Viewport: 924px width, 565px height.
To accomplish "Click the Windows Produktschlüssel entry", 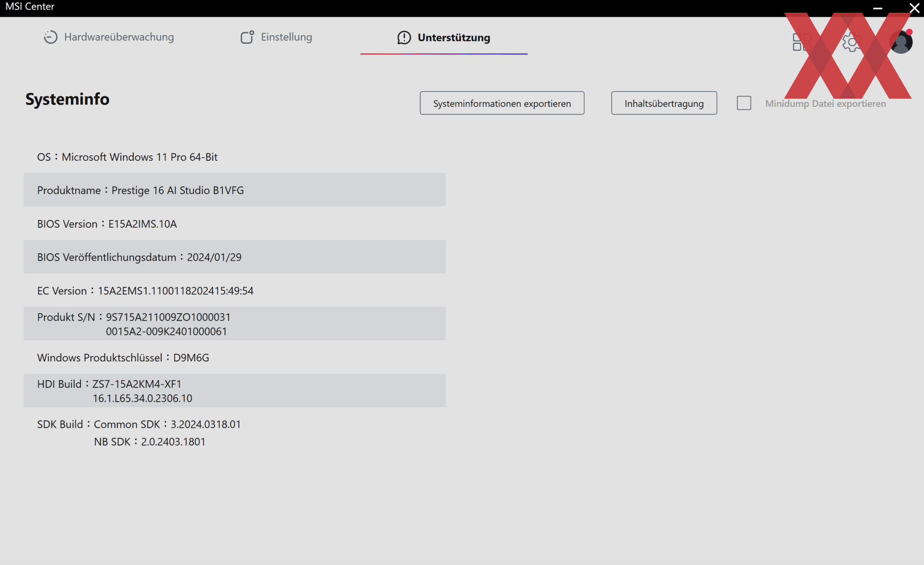I will click(x=123, y=358).
